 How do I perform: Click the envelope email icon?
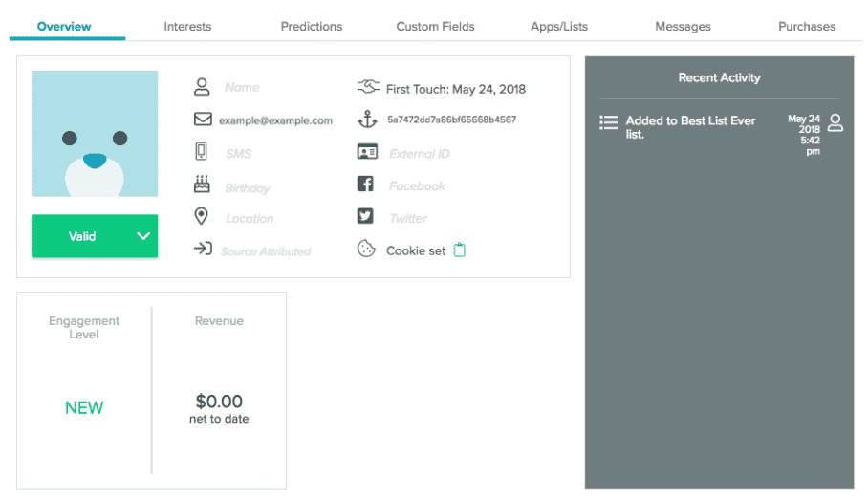coord(202,120)
